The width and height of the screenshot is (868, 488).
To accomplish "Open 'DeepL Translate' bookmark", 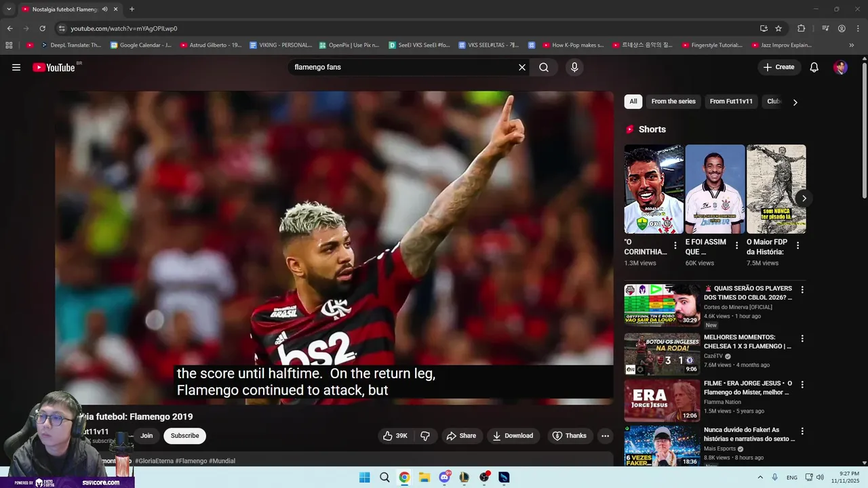I will point(71,45).
